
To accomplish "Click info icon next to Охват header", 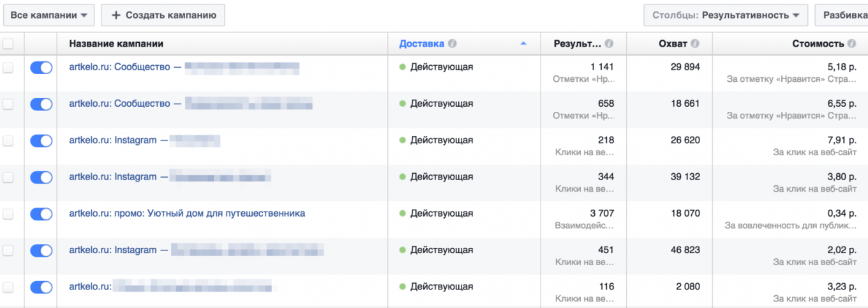I will [695, 44].
